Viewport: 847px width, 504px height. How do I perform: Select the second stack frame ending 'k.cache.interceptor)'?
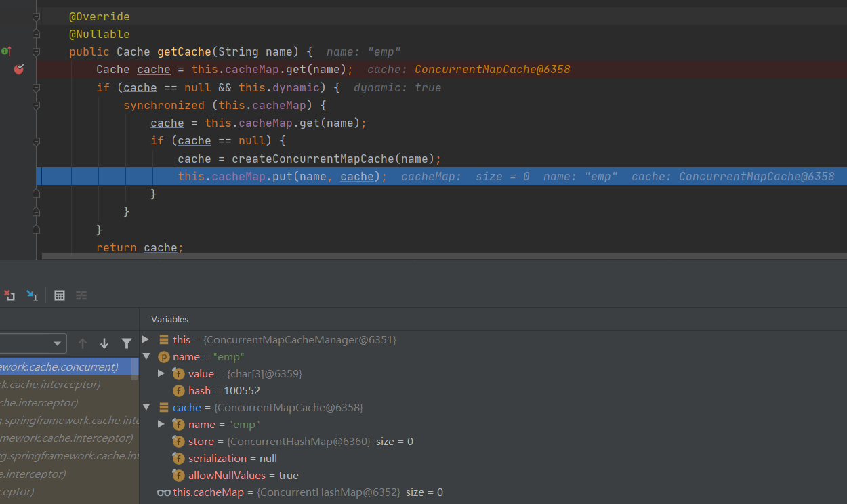pyautogui.click(x=66, y=384)
